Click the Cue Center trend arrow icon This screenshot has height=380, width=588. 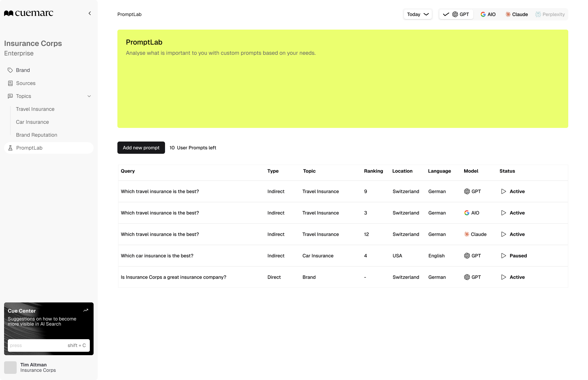[x=86, y=310]
